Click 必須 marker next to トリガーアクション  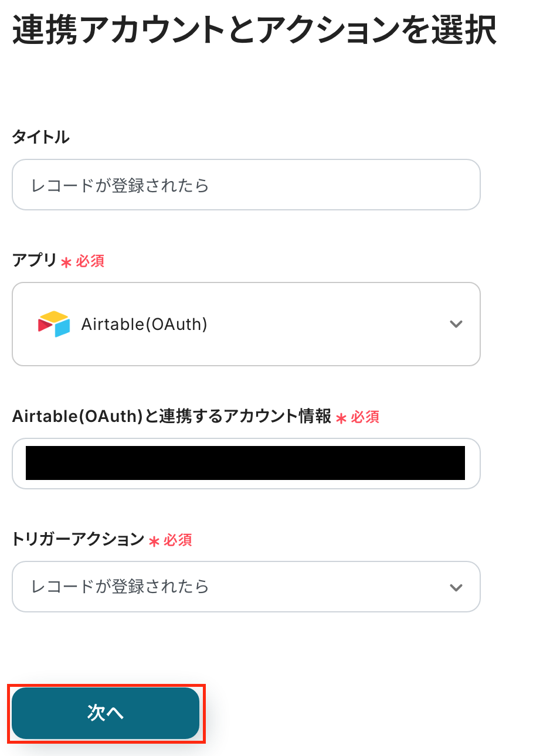178,540
